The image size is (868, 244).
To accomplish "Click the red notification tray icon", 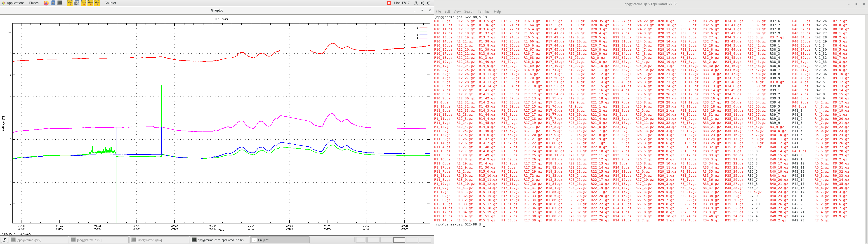I will pyautogui.click(x=389, y=3).
